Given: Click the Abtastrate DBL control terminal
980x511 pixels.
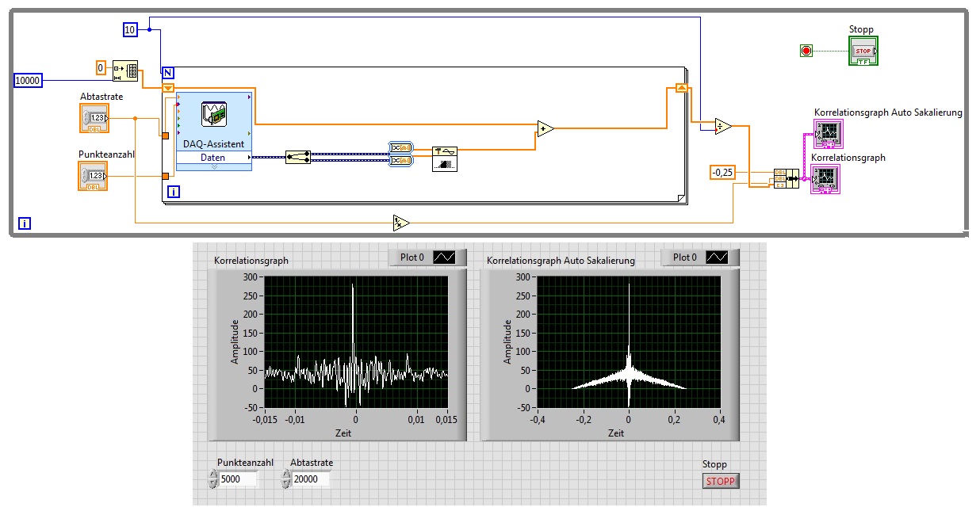Looking at the screenshot, I should tap(94, 119).
